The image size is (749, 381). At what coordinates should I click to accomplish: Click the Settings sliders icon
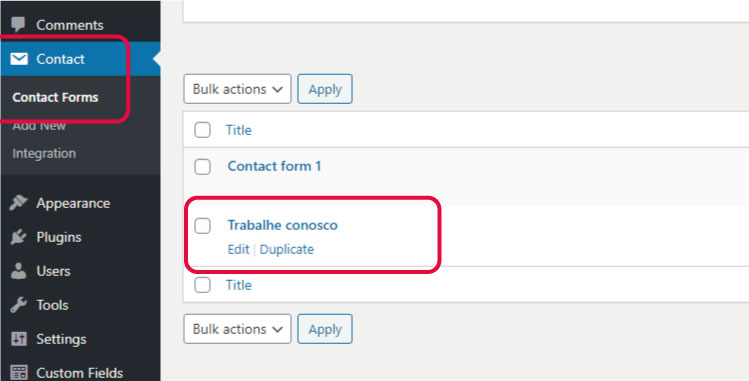point(18,339)
